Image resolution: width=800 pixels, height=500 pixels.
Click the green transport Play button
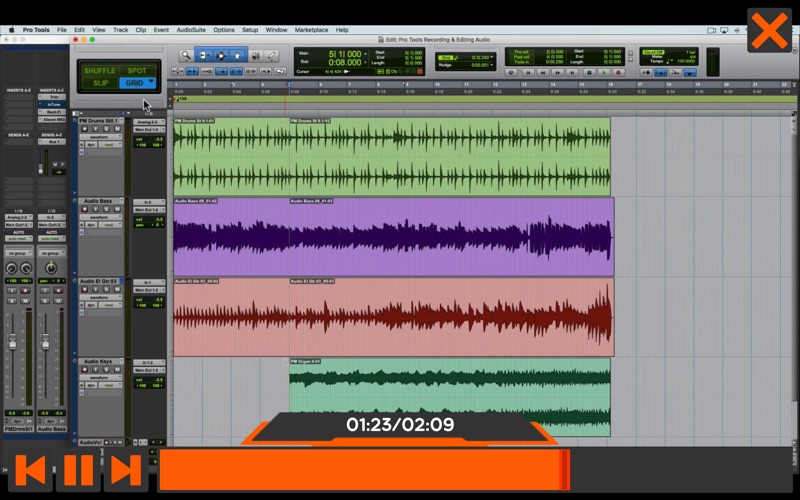click(x=603, y=73)
